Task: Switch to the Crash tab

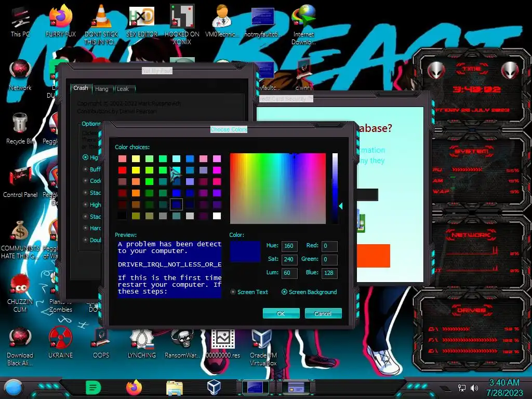Action: (x=81, y=88)
